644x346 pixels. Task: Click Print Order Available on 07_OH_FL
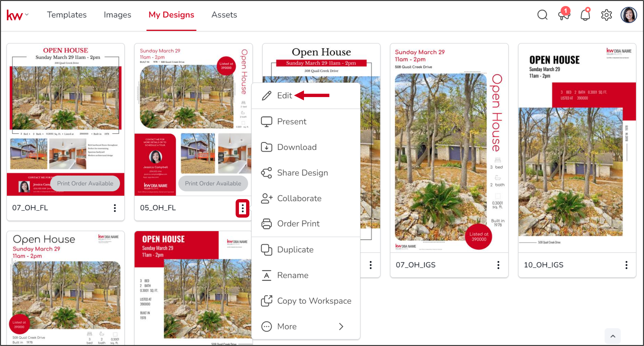(85, 183)
